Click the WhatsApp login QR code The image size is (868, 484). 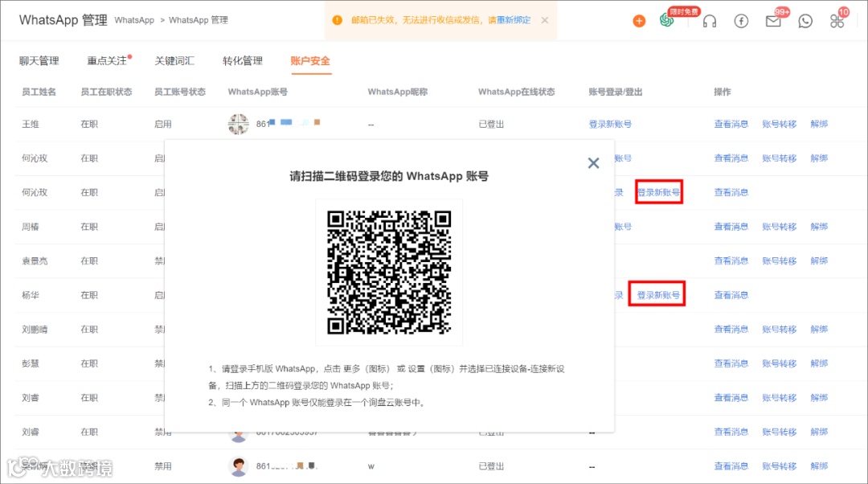click(389, 273)
